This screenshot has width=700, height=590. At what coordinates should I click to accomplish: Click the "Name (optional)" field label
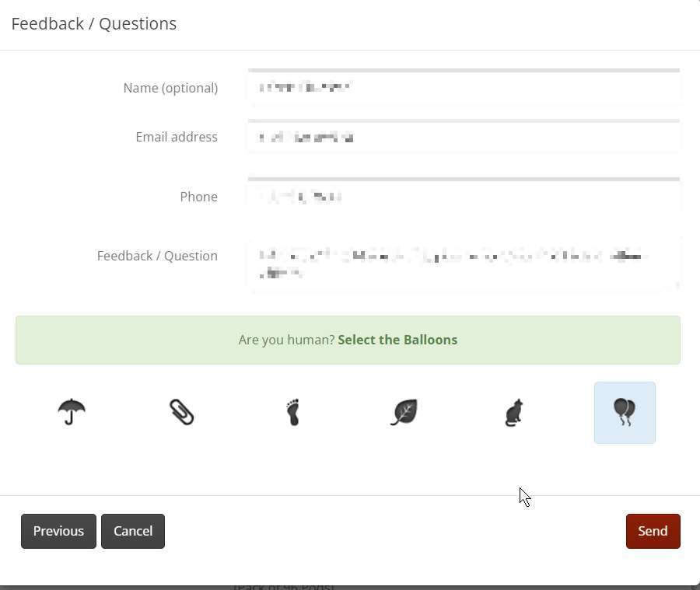170,88
